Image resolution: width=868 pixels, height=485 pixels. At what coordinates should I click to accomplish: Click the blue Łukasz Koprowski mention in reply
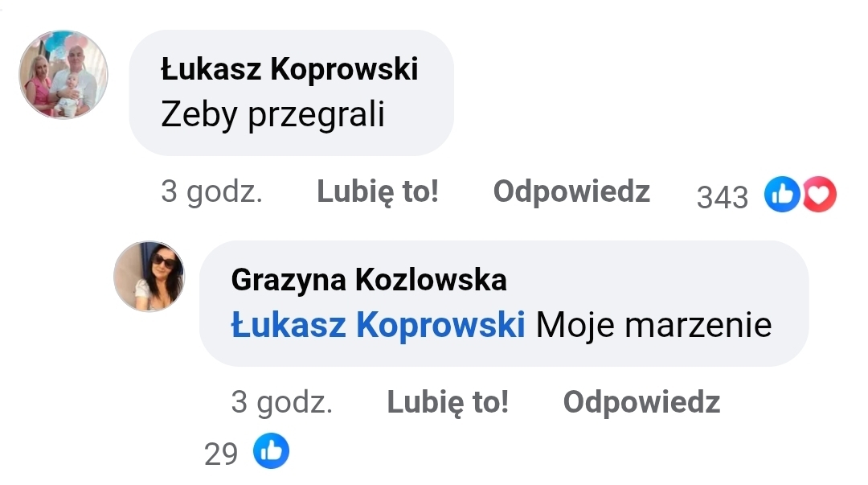coord(378,325)
